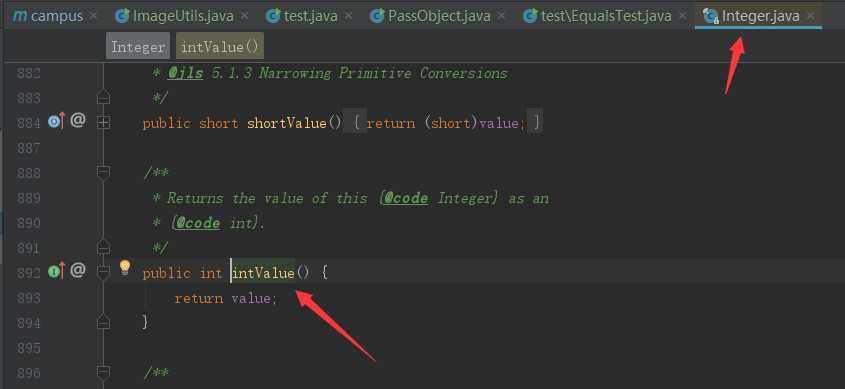This screenshot has height=389, width=845.
Task: Click the intValue method name on line 892
Action: (263, 273)
